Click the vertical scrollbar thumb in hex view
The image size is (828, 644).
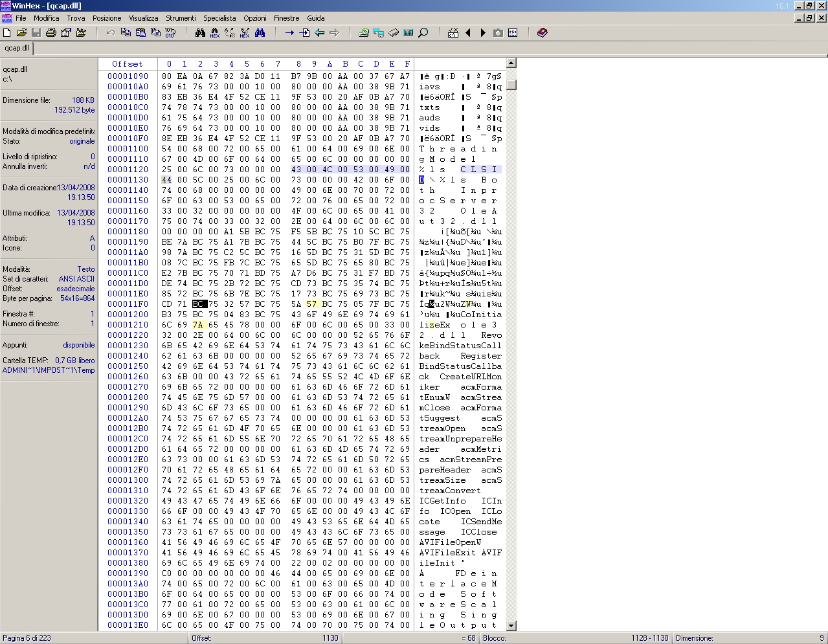click(x=511, y=85)
